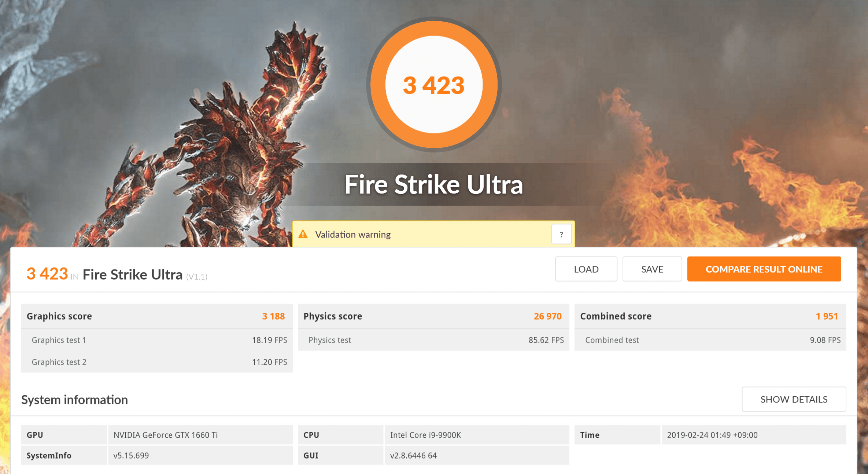
Task: Click the Physics score label
Action: click(333, 316)
